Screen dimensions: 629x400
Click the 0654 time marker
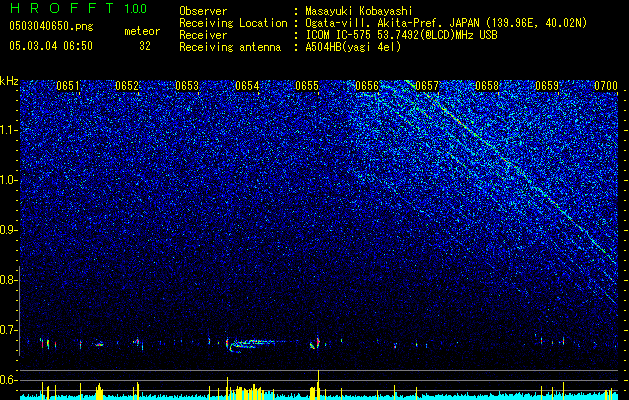tap(247, 86)
